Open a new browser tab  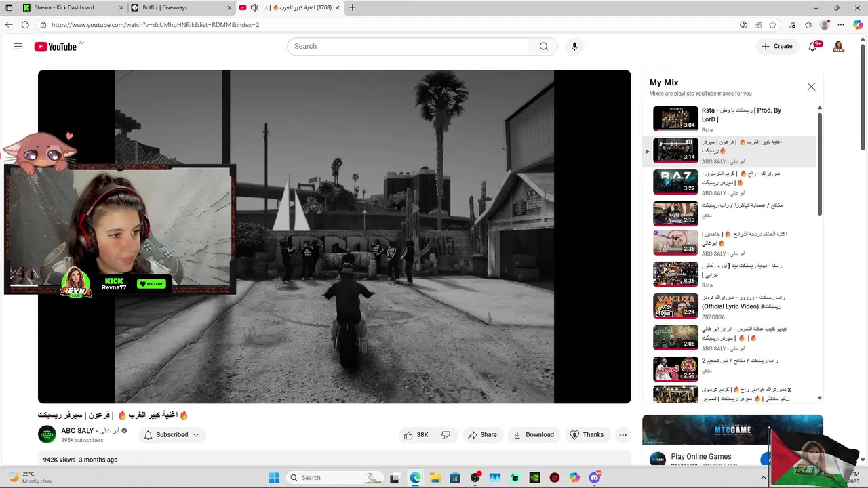click(x=352, y=7)
